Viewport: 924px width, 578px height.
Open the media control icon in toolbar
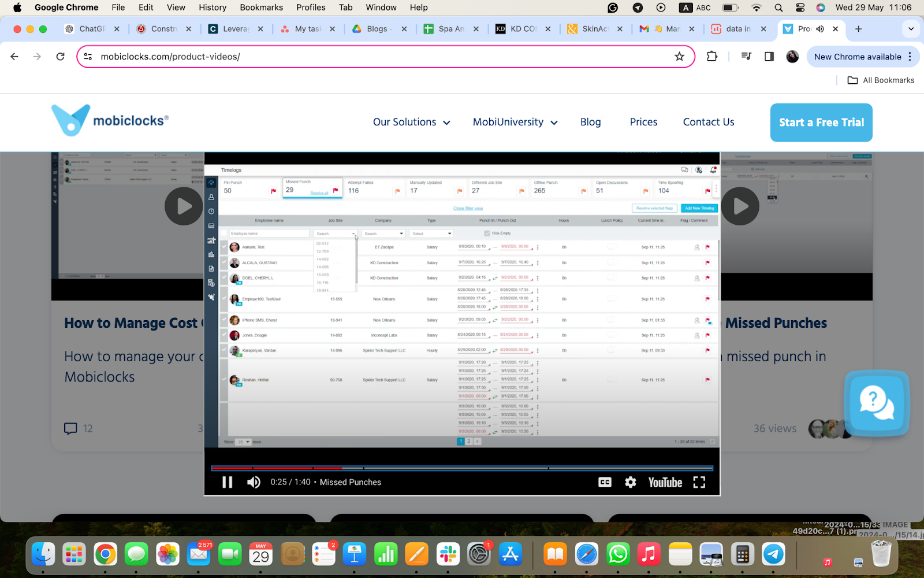[x=746, y=57]
